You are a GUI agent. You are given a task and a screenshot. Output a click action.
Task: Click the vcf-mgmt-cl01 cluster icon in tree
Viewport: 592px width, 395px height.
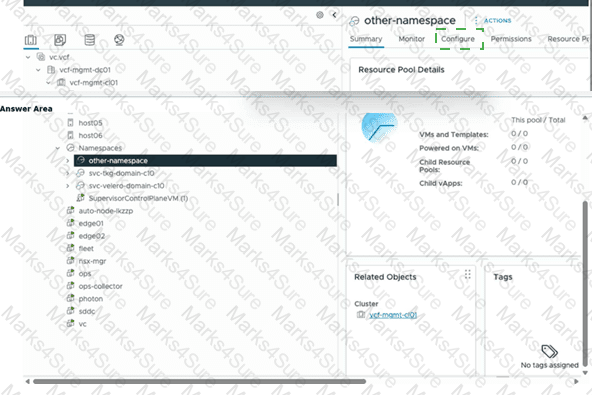(61, 82)
